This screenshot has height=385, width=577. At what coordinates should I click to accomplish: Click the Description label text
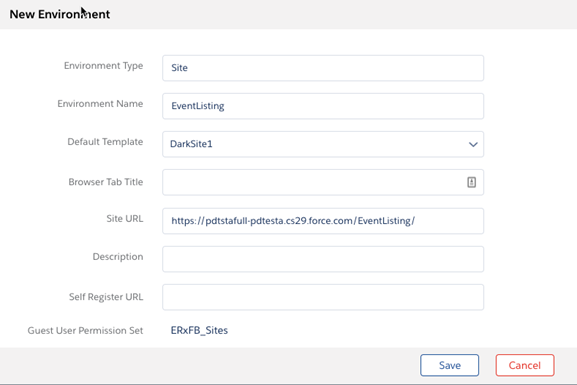(118, 257)
